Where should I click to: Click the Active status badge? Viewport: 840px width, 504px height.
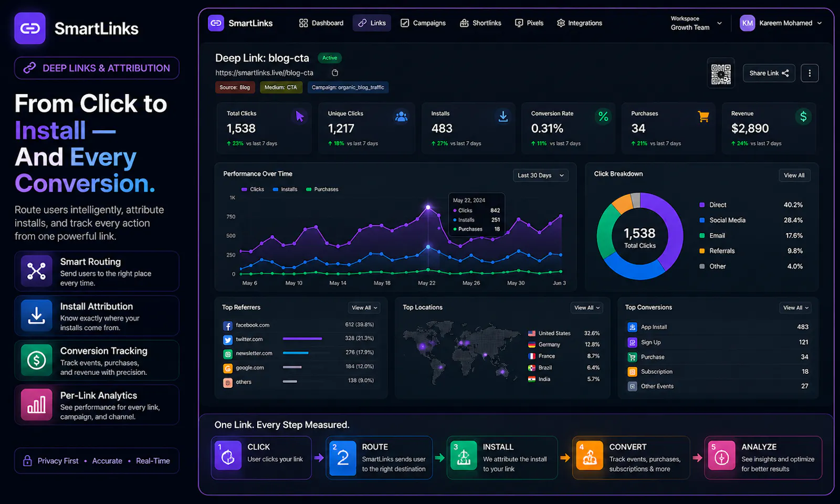330,58
